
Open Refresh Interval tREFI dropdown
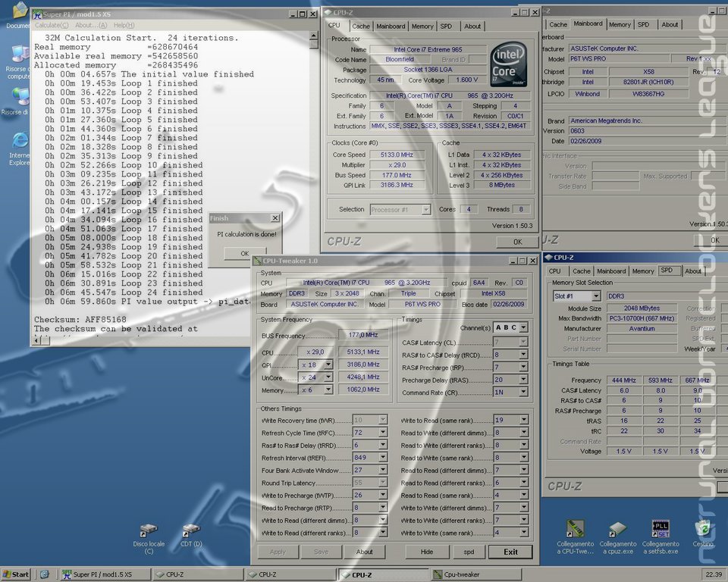pos(382,458)
